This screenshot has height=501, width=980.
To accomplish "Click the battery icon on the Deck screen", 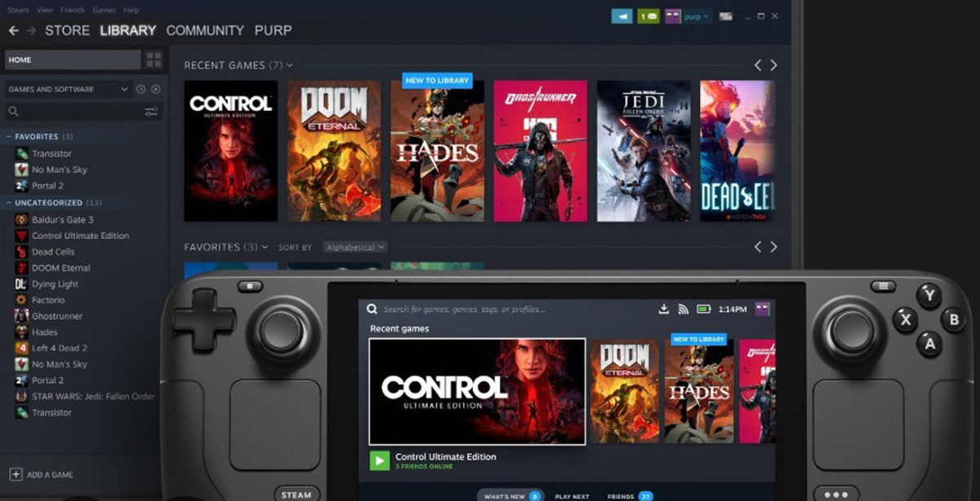I will point(703,309).
